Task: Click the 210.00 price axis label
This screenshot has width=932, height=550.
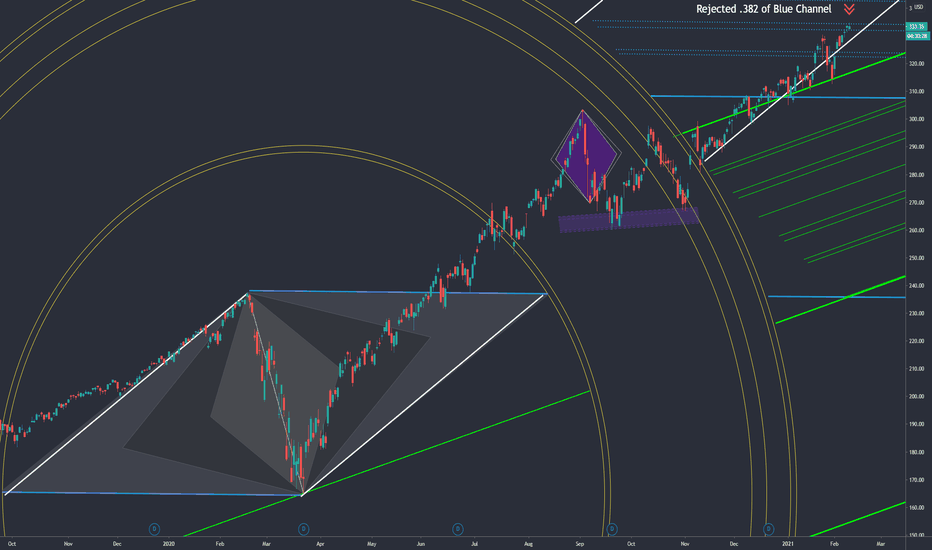Action: [916, 369]
